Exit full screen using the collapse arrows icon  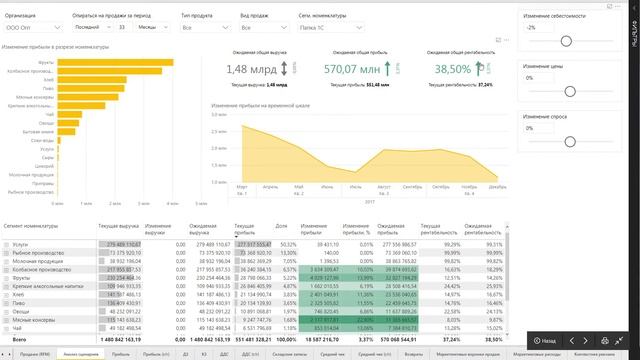[619, 341]
